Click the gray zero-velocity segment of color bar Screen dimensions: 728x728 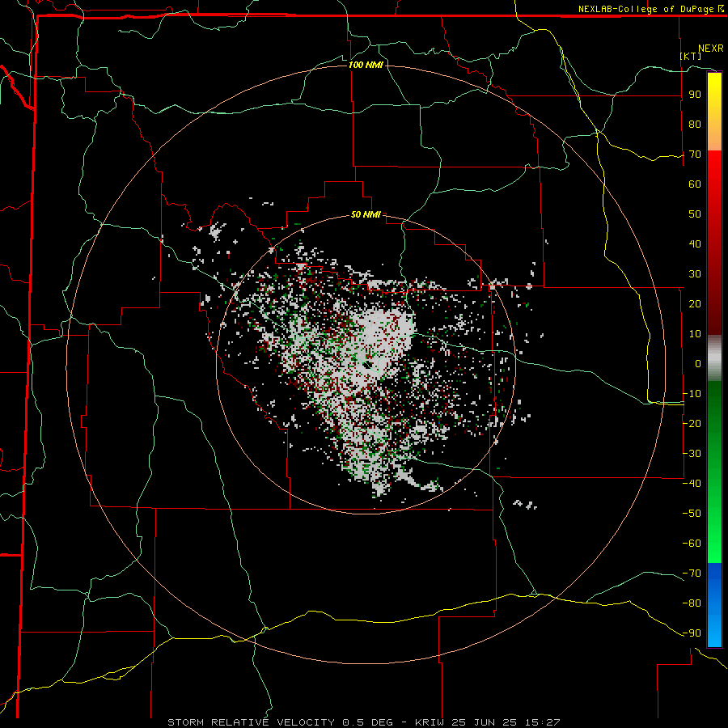[x=714, y=358]
